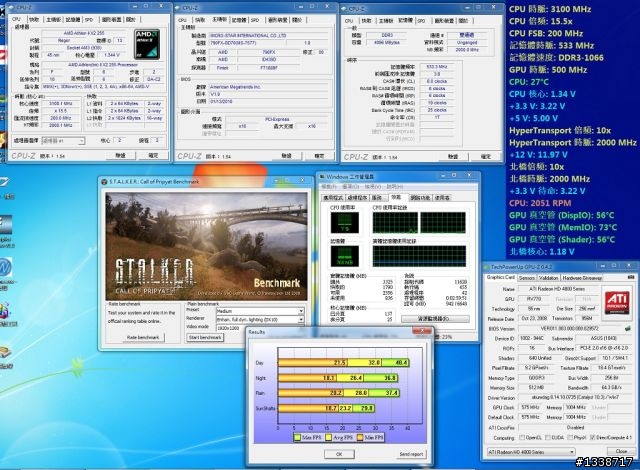Switch to the Sensors tab in GPU-Z
Viewport: 640px width, 470px height.
527,278
